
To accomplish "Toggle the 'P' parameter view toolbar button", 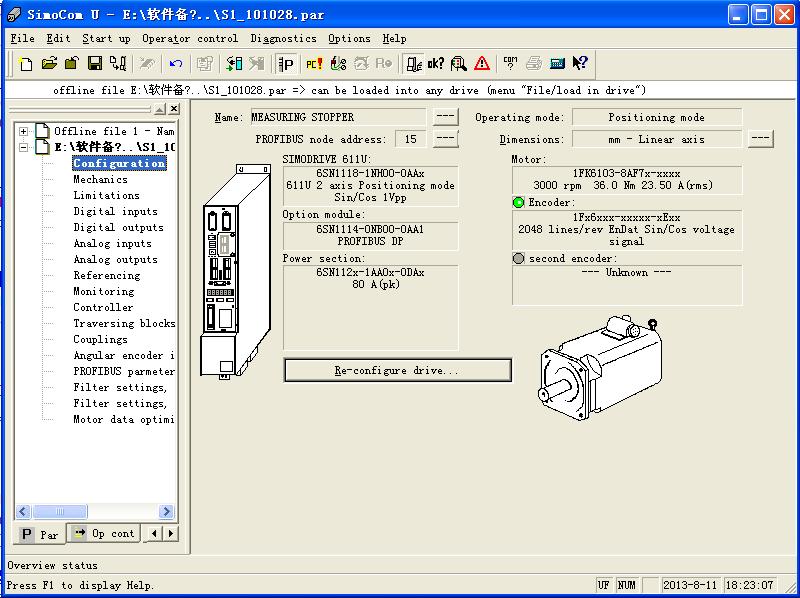I will pos(286,64).
